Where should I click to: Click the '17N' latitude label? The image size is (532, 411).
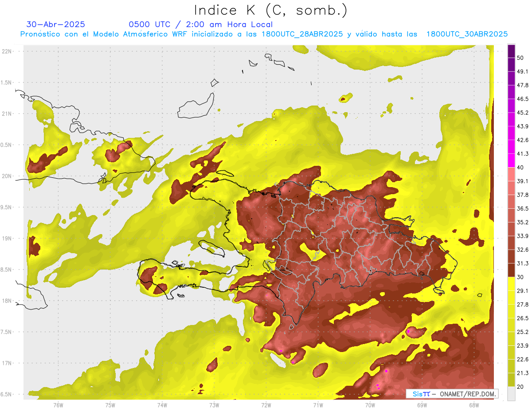tap(7, 364)
